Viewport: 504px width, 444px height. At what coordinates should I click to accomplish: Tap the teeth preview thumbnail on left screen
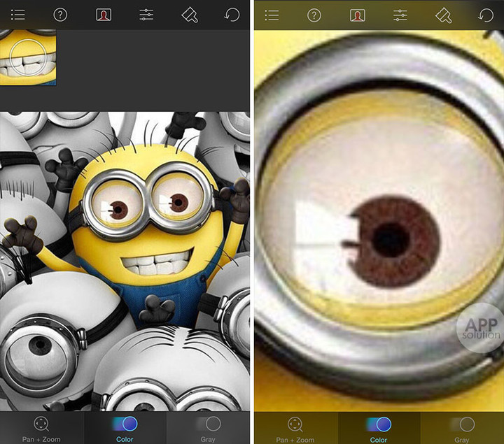[28, 57]
